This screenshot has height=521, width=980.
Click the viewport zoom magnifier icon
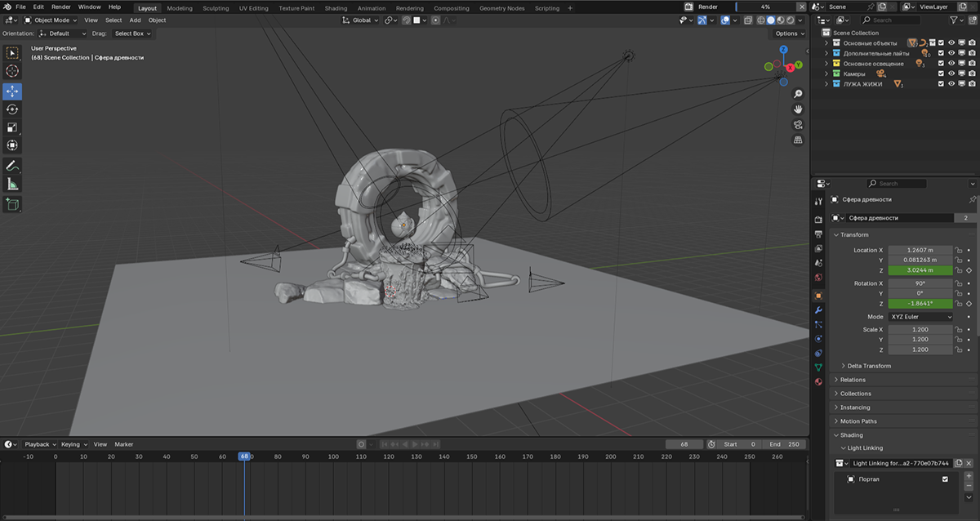click(x=798, y=94)
